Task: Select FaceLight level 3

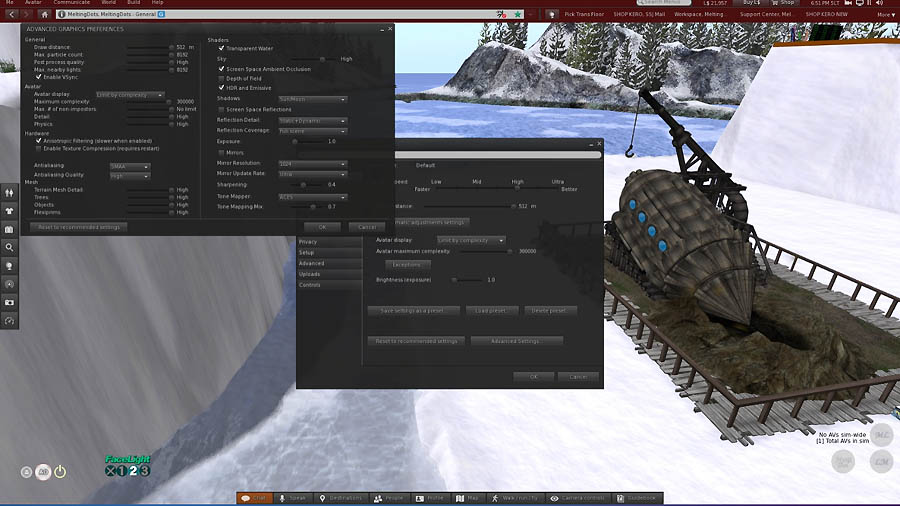Action: (x=145, y=471)
